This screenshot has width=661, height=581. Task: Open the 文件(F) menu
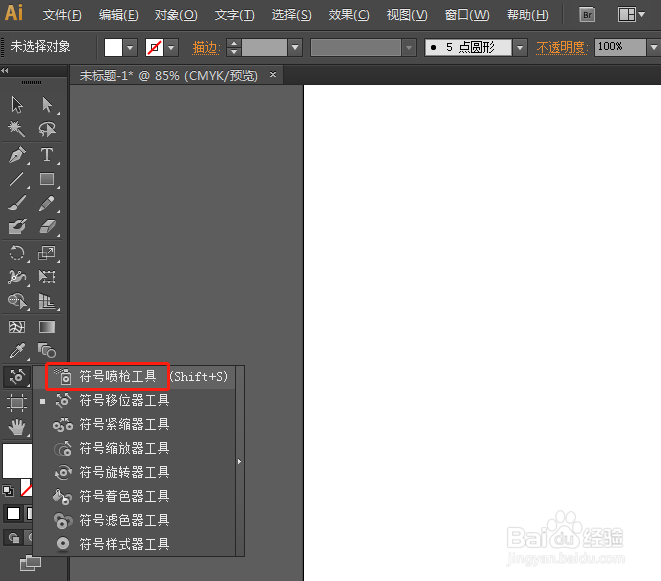[x=62, y=15]
